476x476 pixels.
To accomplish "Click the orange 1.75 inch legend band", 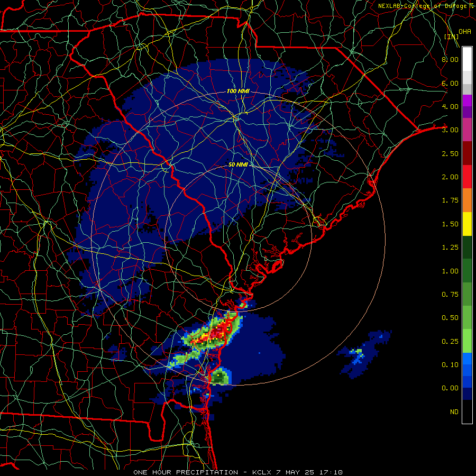I will click(467, 200).
